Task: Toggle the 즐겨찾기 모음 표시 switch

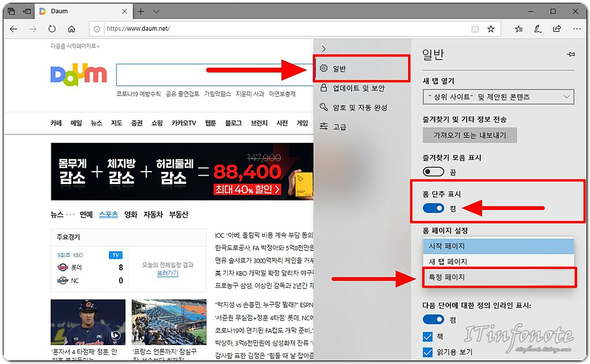Action: point(434,172)
